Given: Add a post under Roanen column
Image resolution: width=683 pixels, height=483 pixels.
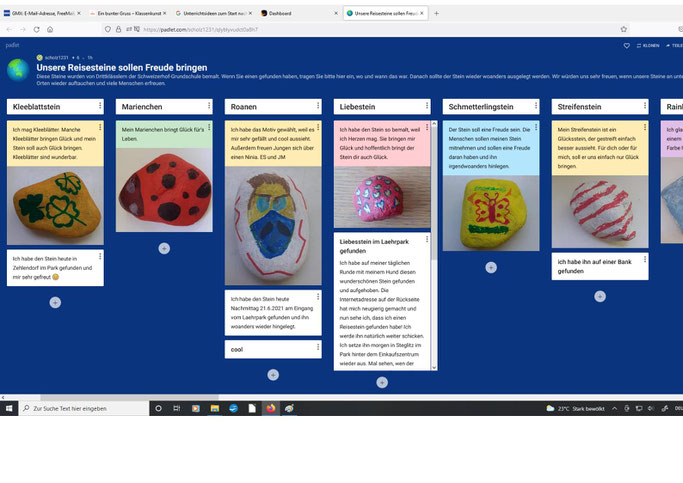Looking at the screenshot, I should coord(273,375).
